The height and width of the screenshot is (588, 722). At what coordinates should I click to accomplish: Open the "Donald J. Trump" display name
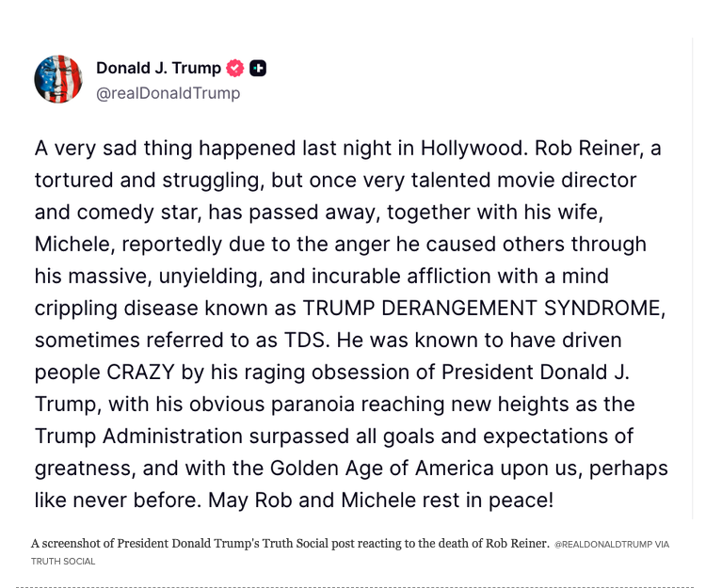[x=158, y=68]
